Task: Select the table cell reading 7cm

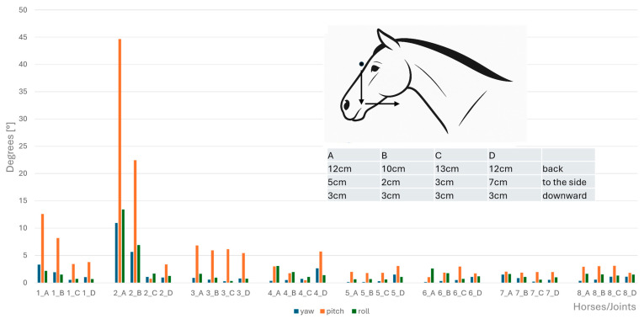Action: click(514, 182)
